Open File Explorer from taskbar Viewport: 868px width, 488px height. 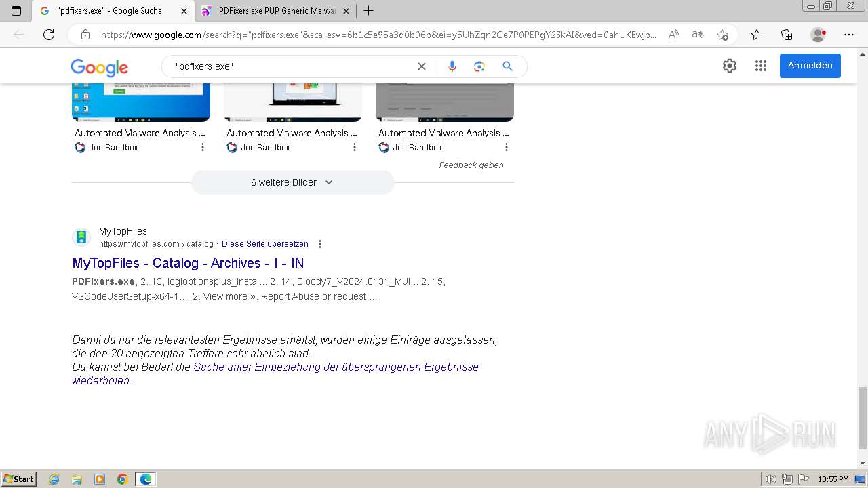click(x=77, y=479)
